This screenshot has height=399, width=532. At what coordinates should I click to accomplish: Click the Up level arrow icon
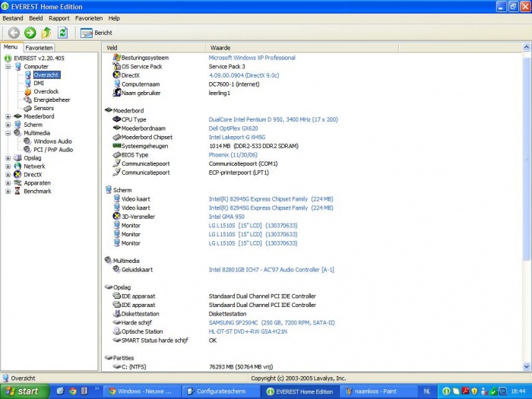pyautogui.click(x=46, y=33)
